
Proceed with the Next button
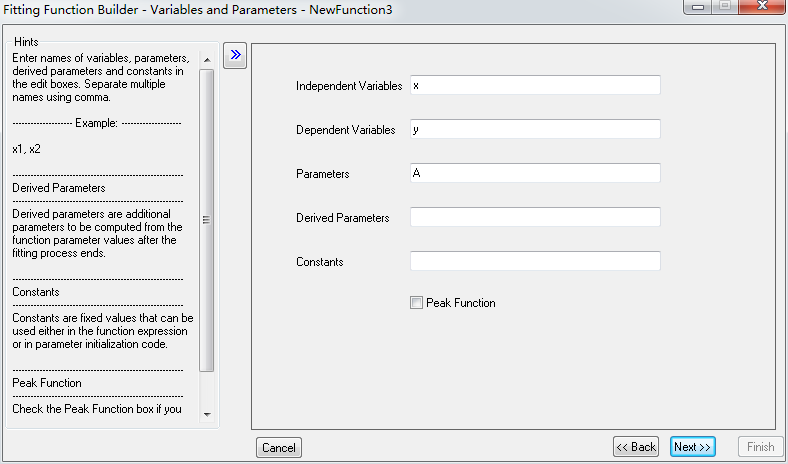click(x=692, y=447)
